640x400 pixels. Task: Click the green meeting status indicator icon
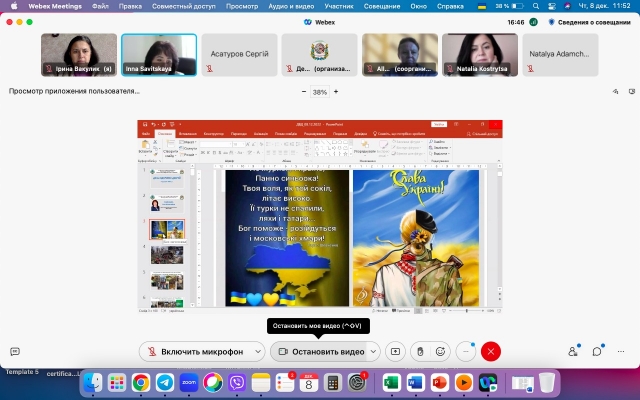[533, 22]
